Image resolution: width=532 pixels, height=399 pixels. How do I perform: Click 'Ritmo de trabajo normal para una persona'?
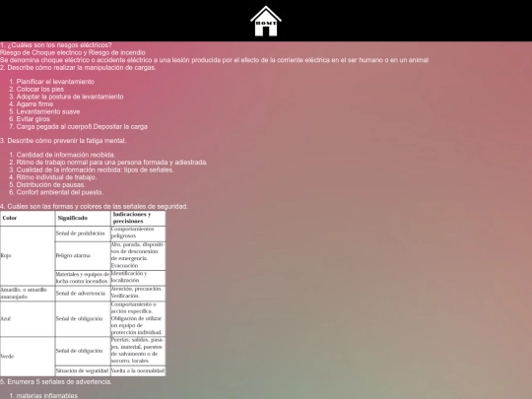tap(111, 163)
